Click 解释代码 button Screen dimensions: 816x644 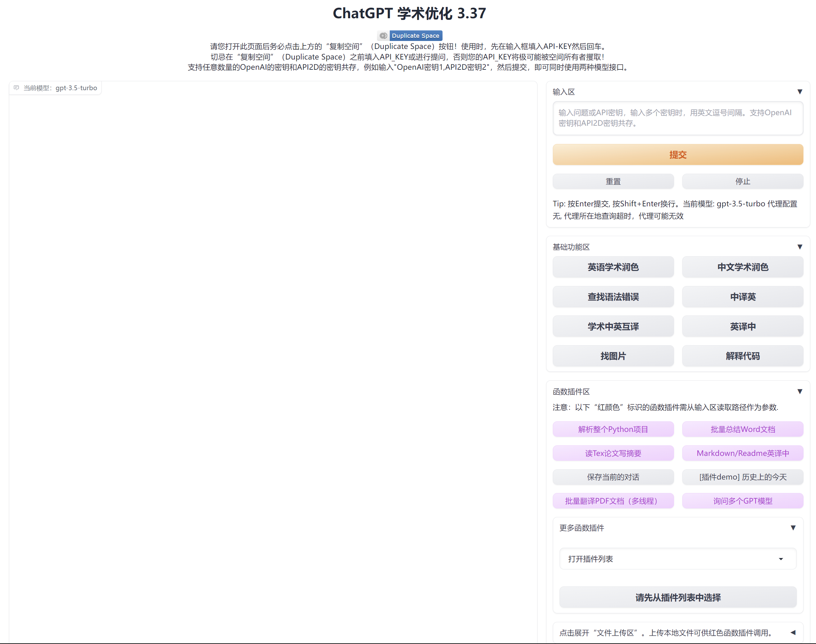[742, 356]
